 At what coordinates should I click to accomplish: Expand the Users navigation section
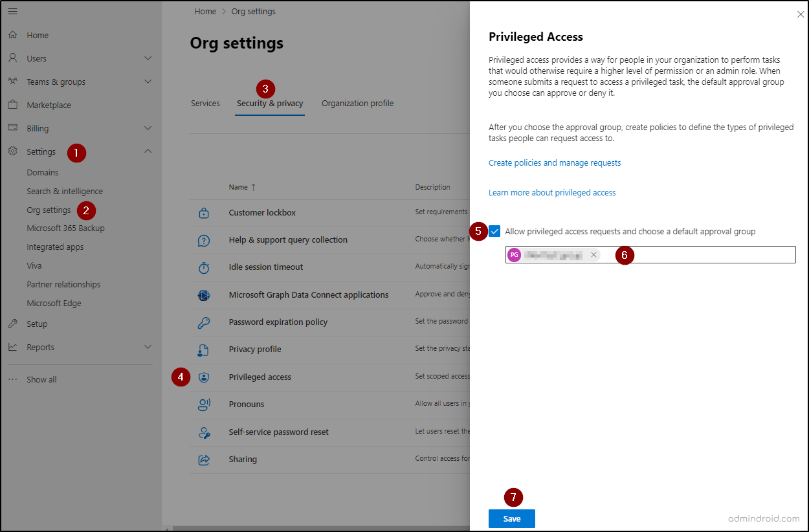(148, 58)
